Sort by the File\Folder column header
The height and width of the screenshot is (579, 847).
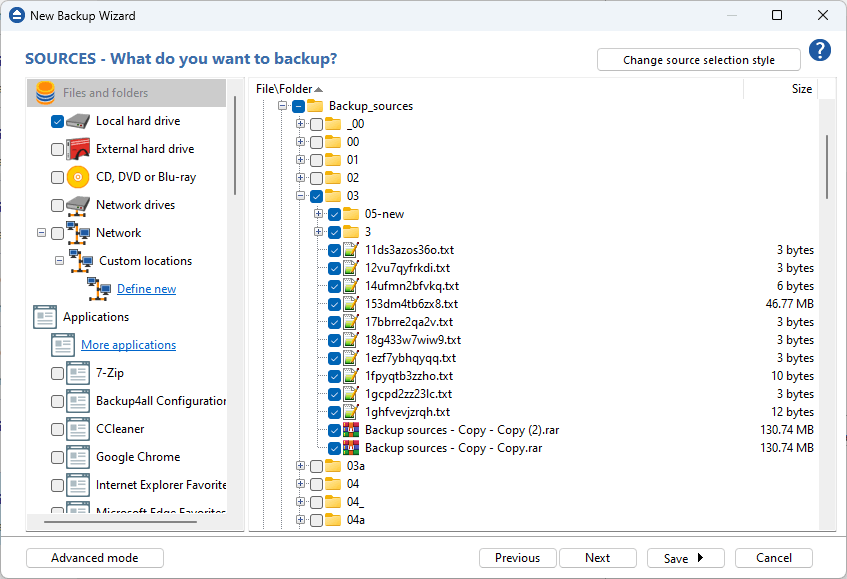284,89
